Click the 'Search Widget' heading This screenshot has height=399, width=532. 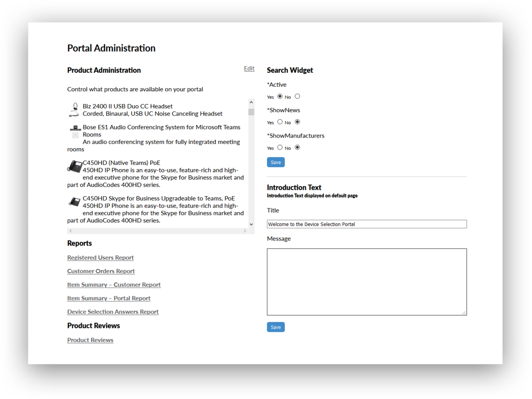(x=290, y=70)
